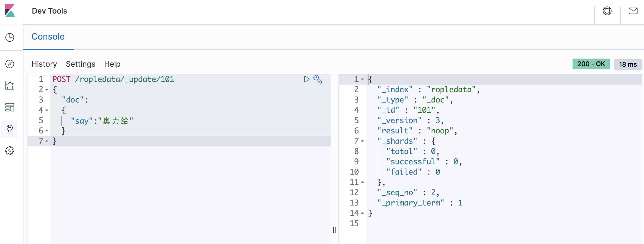Screen dimensions: 644x244
Task: Toggle fold marker at output line 14
Action: pos(362,213)
